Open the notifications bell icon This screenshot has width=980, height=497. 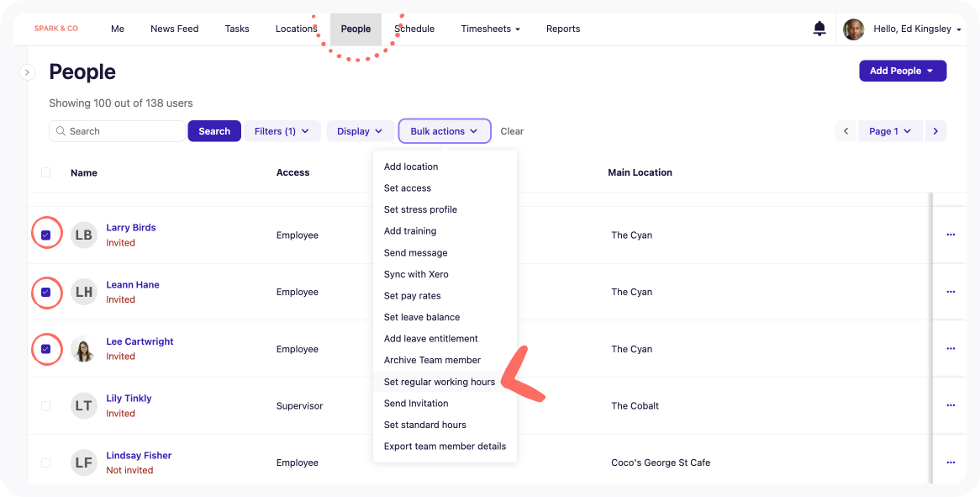(x=819, y=29)
